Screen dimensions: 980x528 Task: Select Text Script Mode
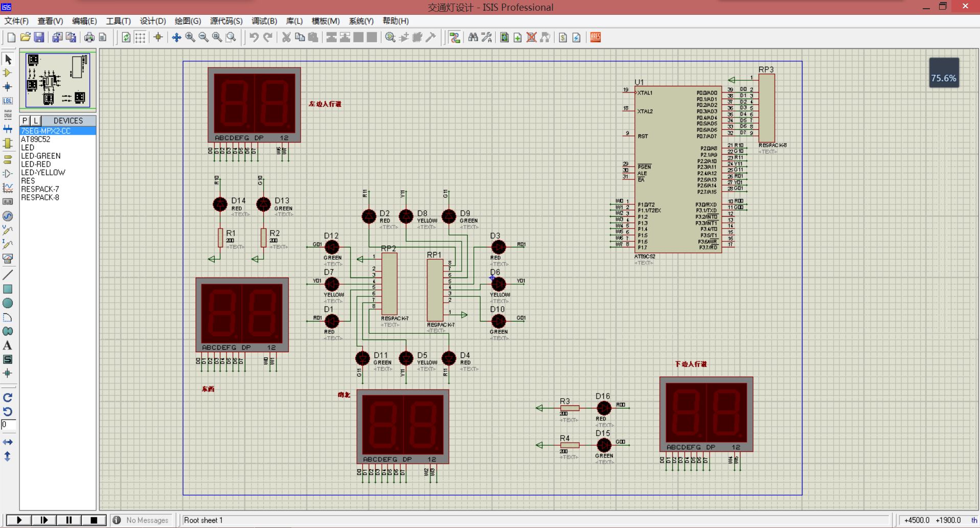(8, 114)
